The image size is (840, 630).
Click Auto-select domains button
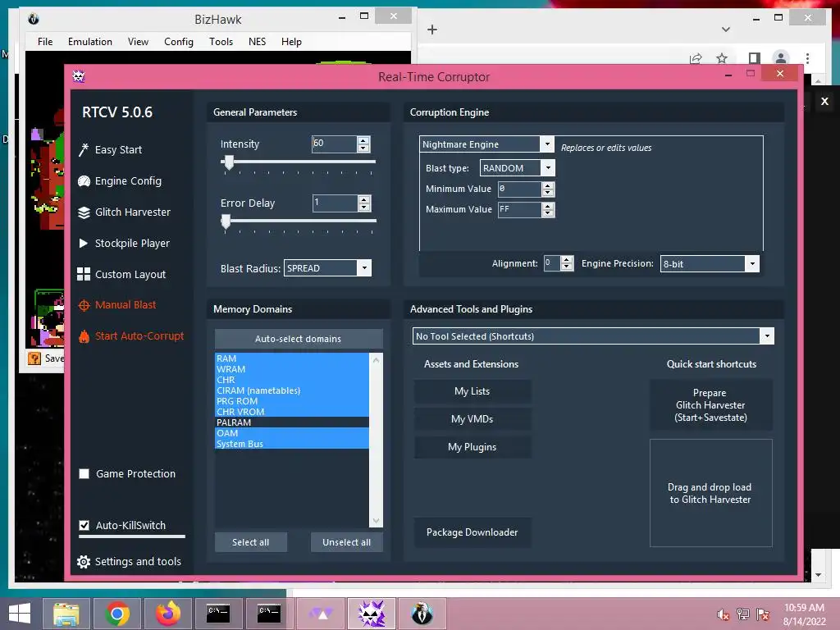[299, 339]
